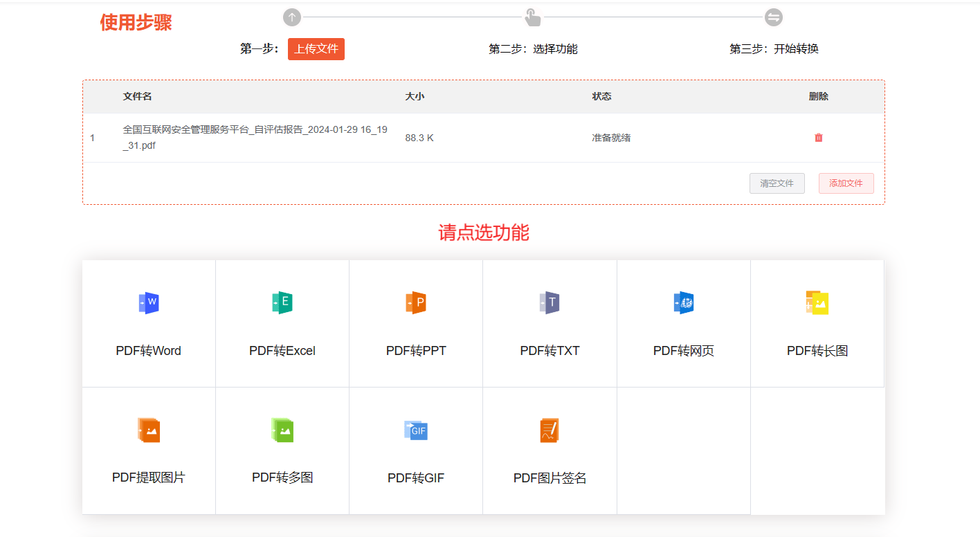The height and width of the screenshot is (537, 980).
Task: Click the step-one upload arrow icon
Action: 292,17
